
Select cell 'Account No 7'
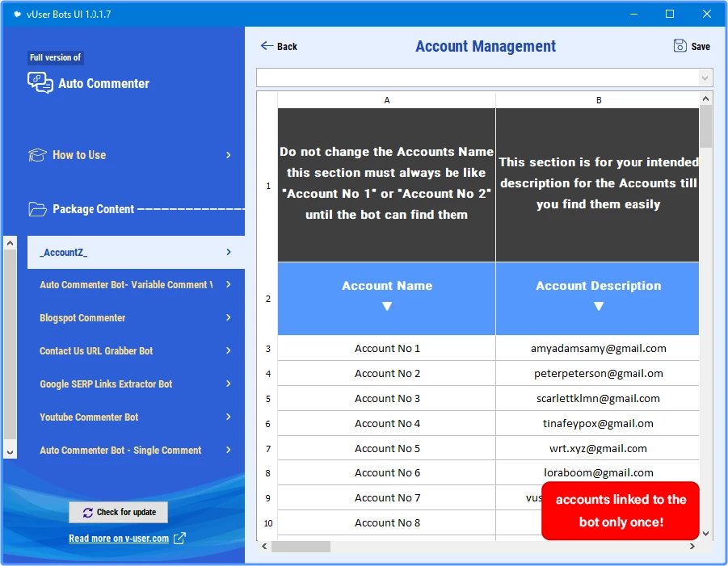tap(387, 498)
